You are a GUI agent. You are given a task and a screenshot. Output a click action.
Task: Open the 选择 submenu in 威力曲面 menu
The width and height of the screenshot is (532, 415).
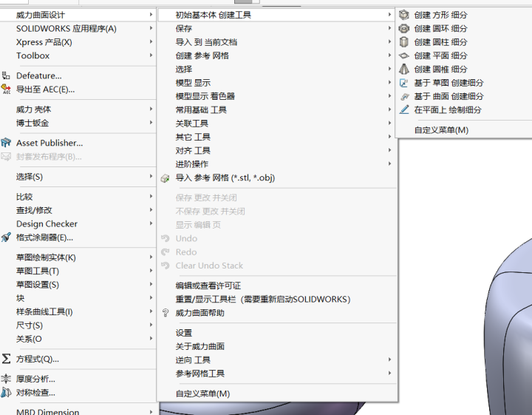[277, 69]
